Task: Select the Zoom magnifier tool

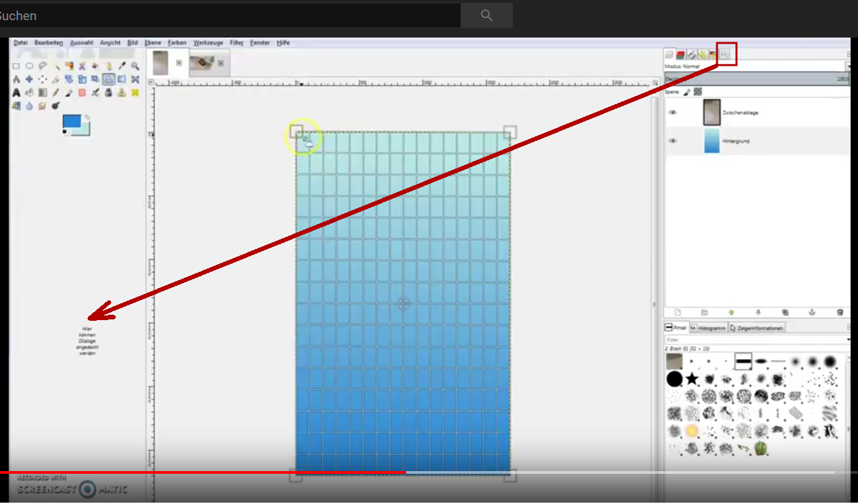Action: pyautogui.click(x=135, y=66)
